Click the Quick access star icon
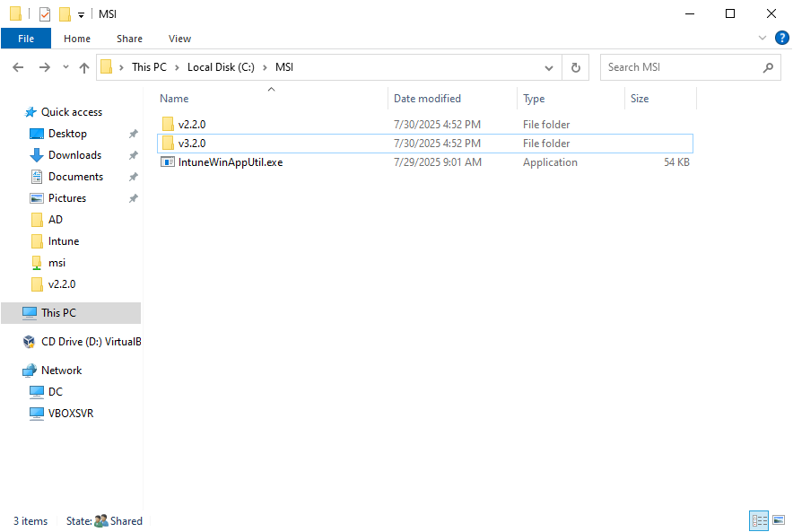Image resolution: width=793 pixels, height=532 pixels. pos(30,112)
